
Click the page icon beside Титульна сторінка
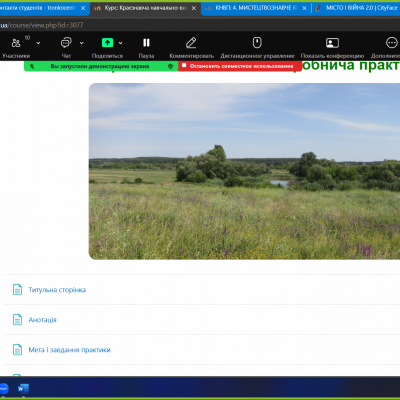click(17, 290)
